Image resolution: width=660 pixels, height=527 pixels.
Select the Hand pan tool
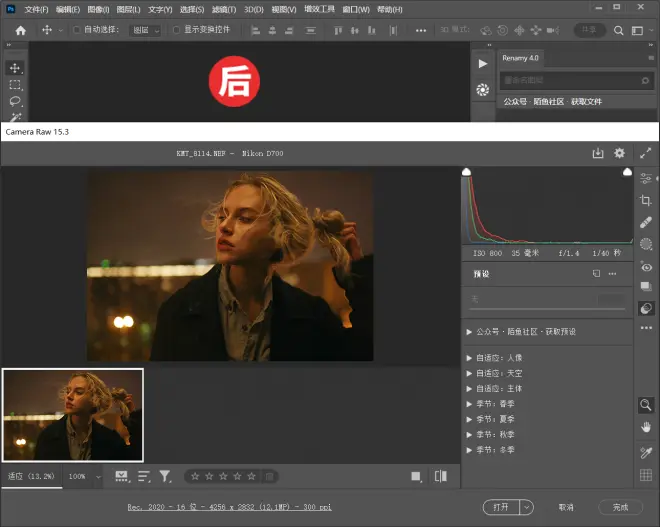tap(646, 428)
